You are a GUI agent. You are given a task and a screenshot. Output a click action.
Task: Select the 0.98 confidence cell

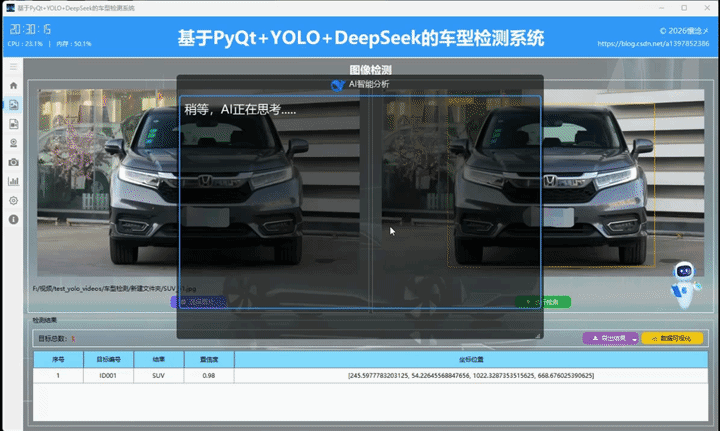coord(209,375)
